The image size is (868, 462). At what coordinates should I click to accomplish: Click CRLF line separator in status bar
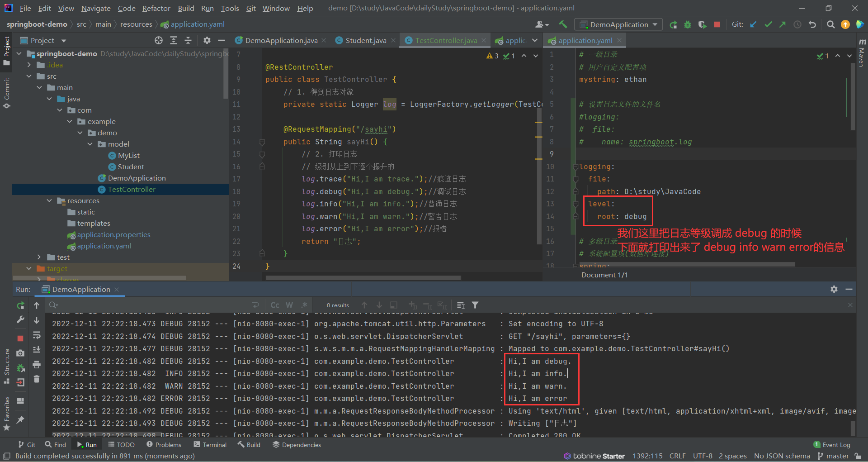677,456
